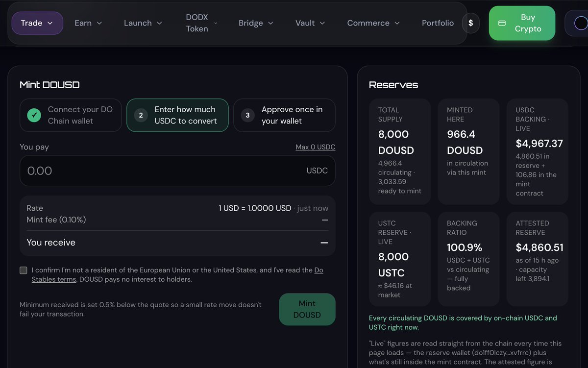Select step 3 Approve once in wallet
The width and height of the screenshot is (588, 368).
[x=284, y=115]
